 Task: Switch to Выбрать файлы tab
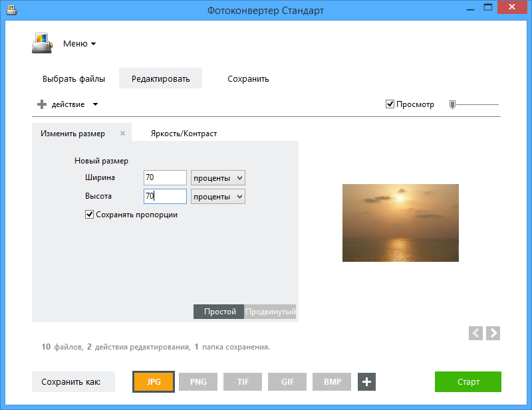(74, 78)
